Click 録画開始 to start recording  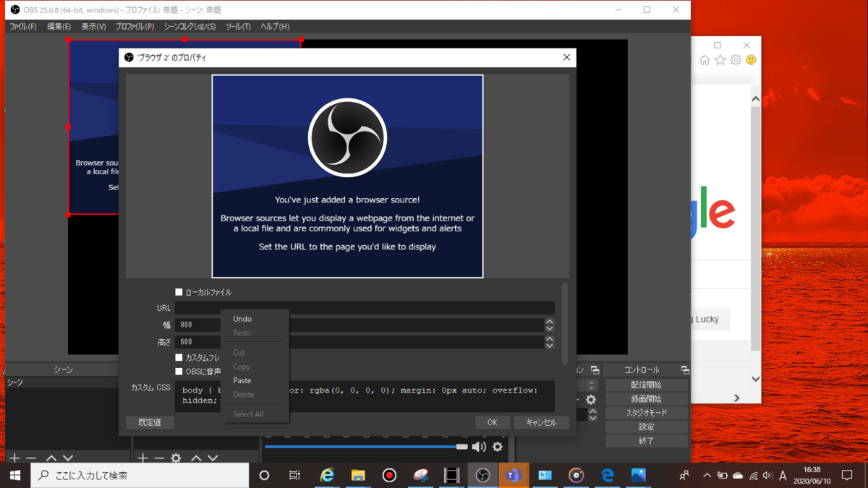(x=647, y=398)
